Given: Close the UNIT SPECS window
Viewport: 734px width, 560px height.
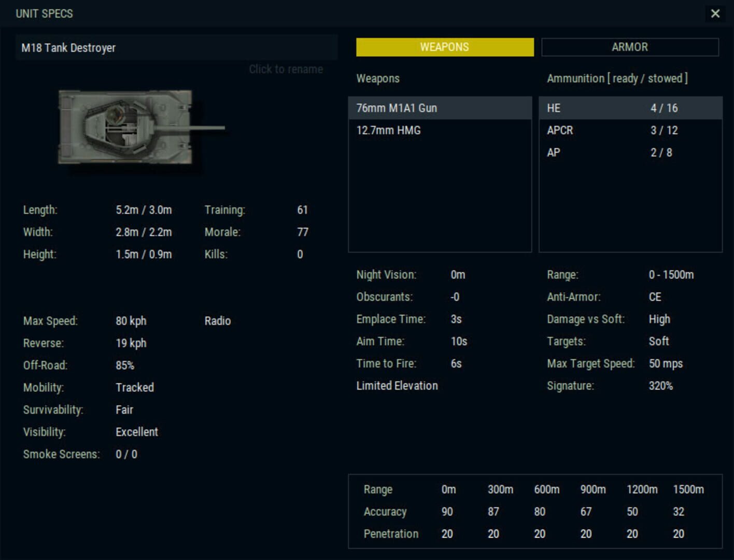Looking at the screenshot, I should click(716, 14).
